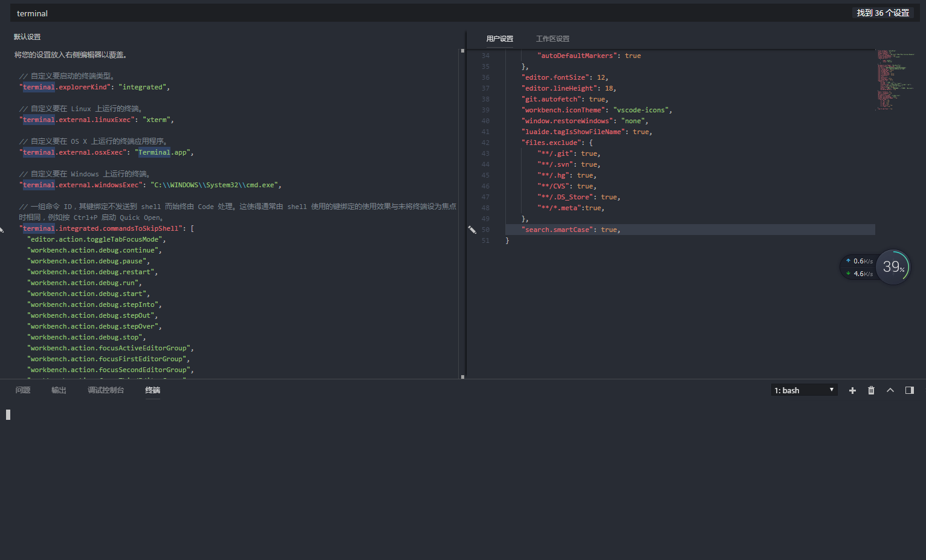The image size is (926, 560).
Task: Kill the active terminal via the trash icon
Action: (x=871, y=390)
